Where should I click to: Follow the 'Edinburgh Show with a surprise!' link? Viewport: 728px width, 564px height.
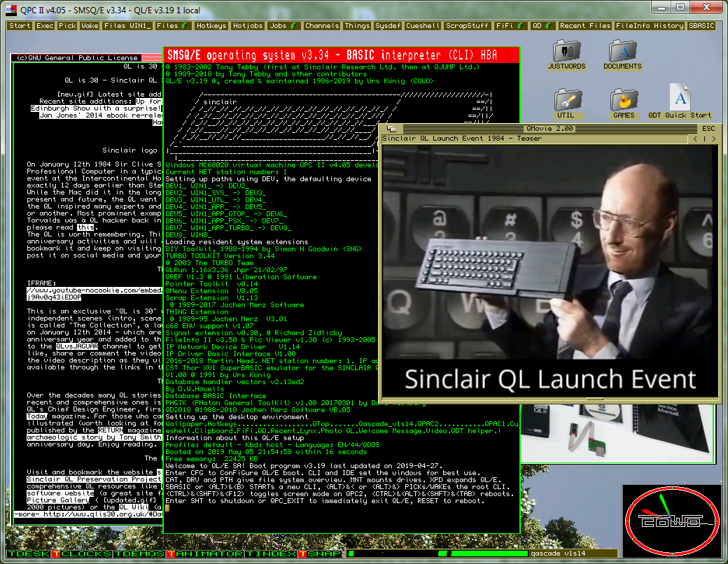[x=96, y=108]
